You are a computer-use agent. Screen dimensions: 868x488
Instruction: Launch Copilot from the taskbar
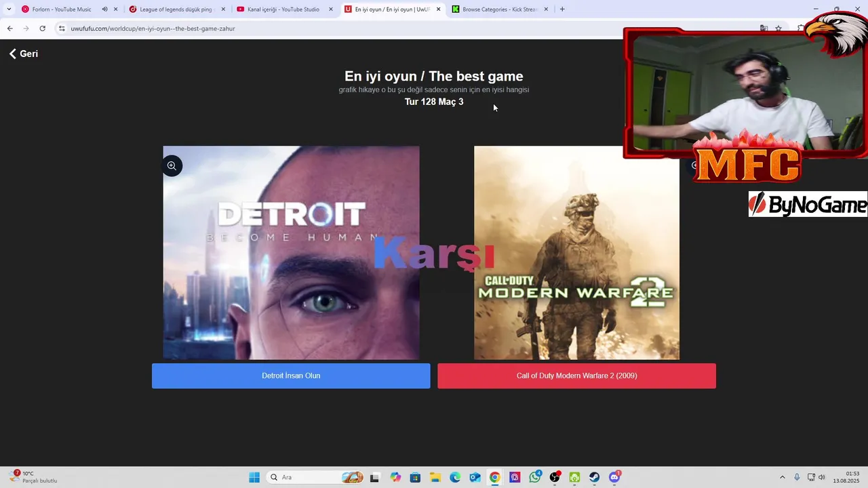pyautogui.click(x=395, y=477)
